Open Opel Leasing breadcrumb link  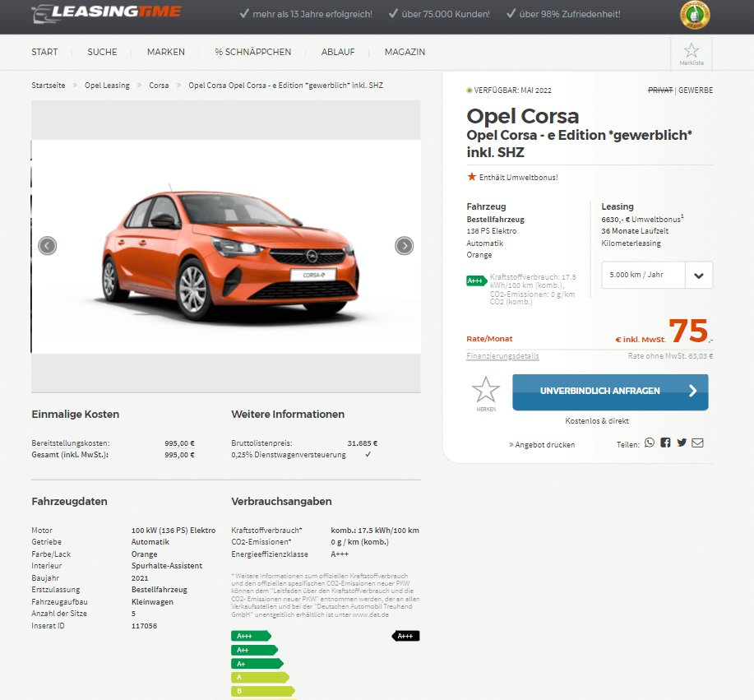pyautogui.click(x=107, y=86)
